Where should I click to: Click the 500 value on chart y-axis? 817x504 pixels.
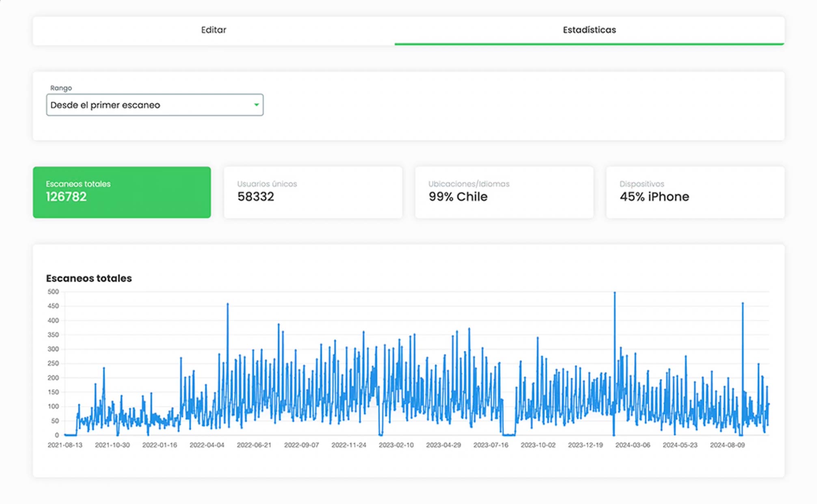pos(53,292)
